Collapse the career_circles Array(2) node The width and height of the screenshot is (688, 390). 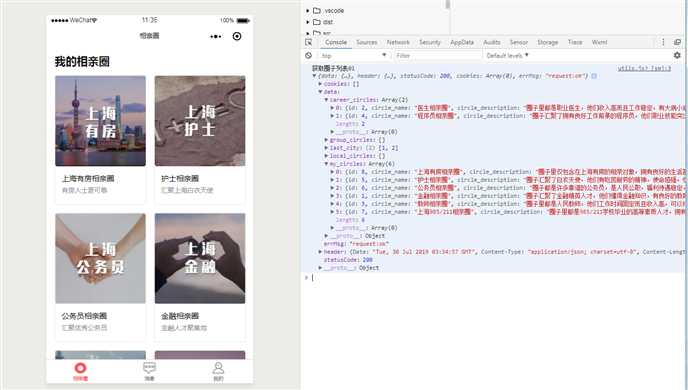pyautogui.click(x=326, y=100)
